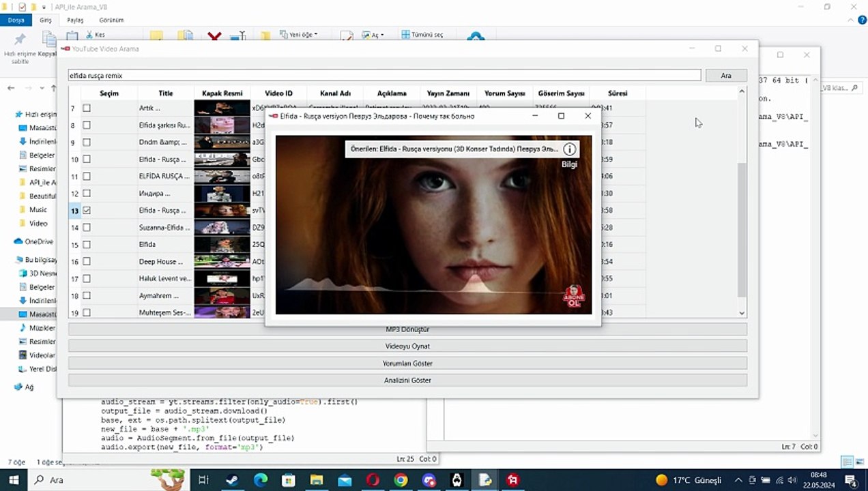868x491 pixels.
Task: Switch Explorer to large thumbnails view icon
Action: 859,462
